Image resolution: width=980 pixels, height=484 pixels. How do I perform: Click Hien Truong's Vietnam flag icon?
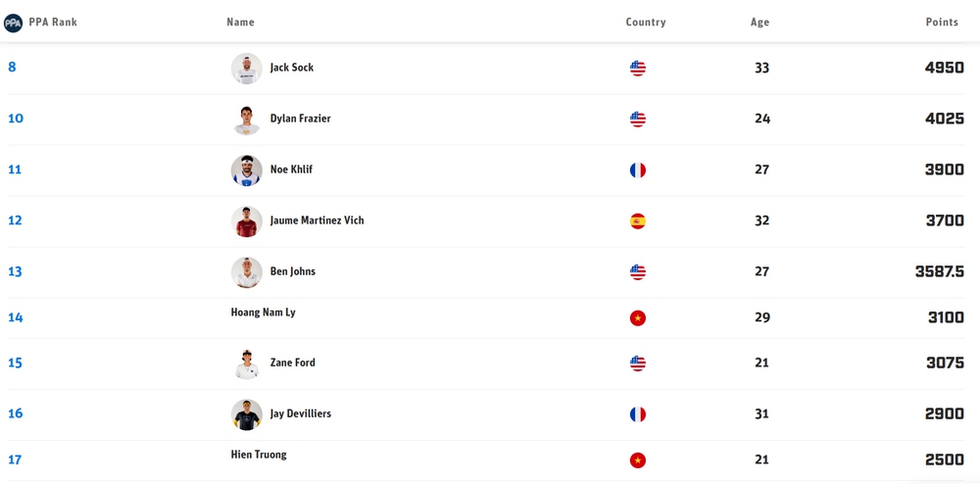coord(638,460)
